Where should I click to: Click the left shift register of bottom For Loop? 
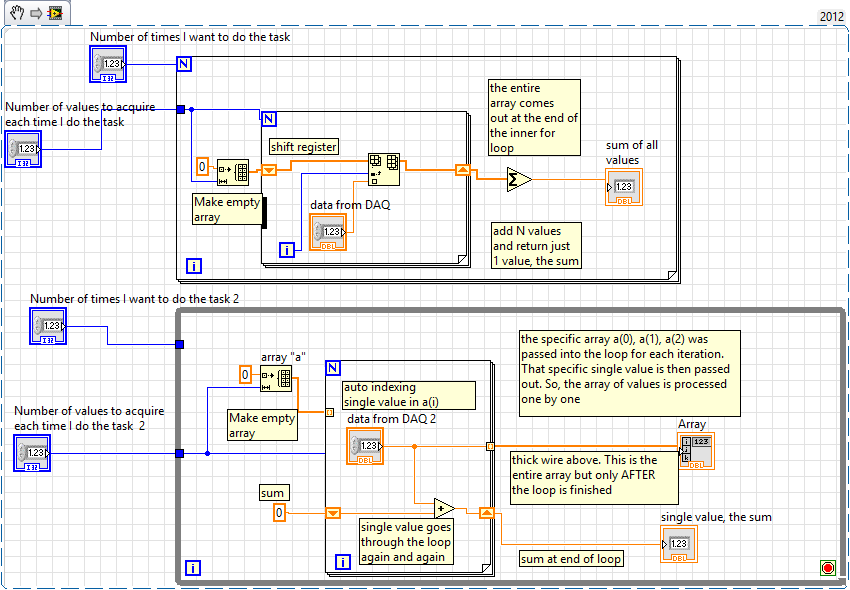333,513
